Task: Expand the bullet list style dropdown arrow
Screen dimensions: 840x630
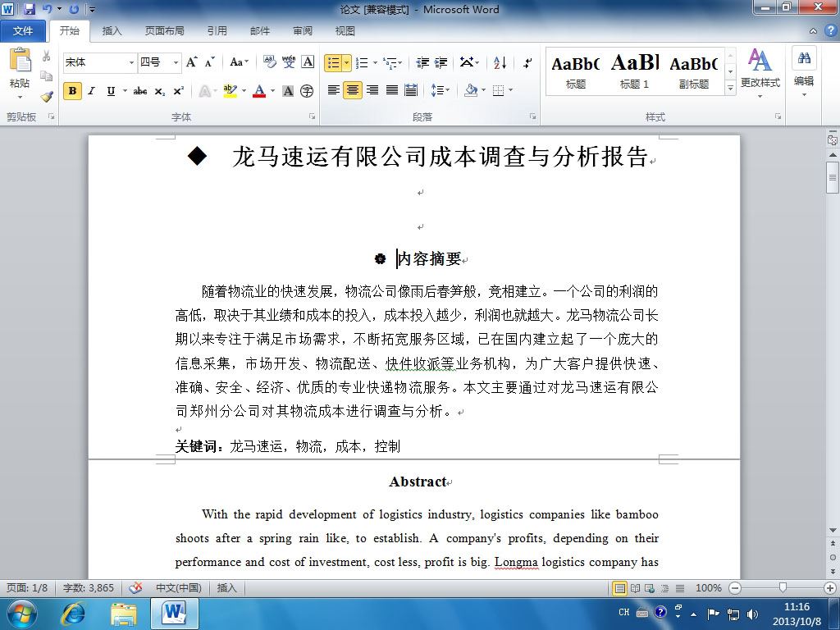Action: tap(347, 63)
